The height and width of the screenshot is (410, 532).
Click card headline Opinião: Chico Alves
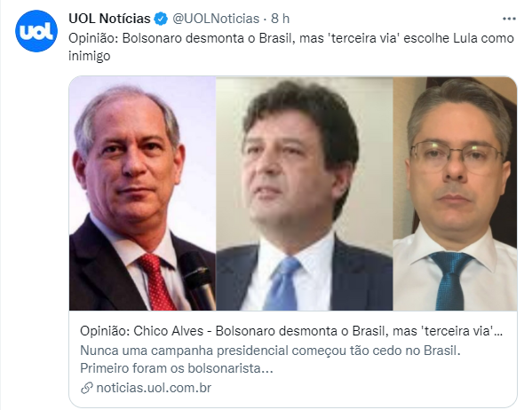291,331
